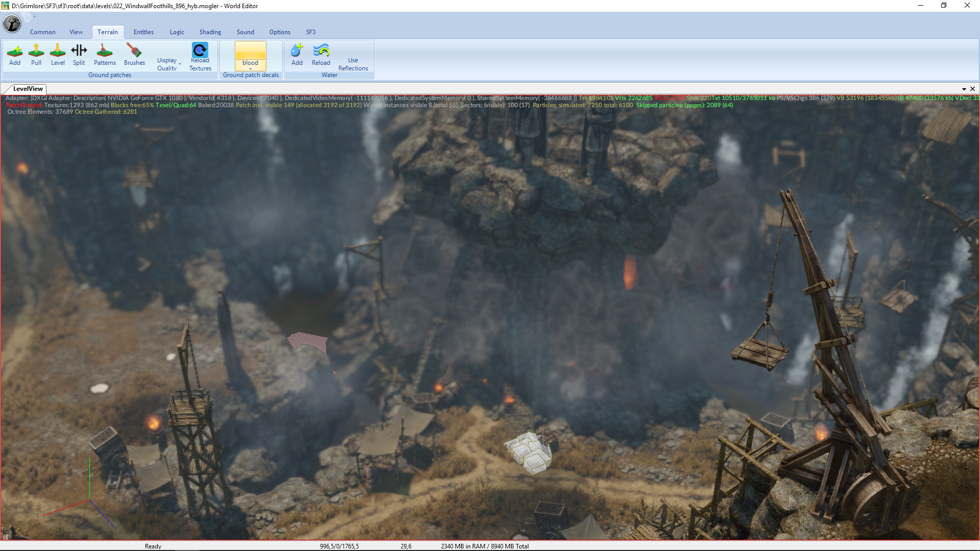Select the Split ground patch tool
This screenshot has width=980, height=551.
pyautogui.click(x=79, y=55)
